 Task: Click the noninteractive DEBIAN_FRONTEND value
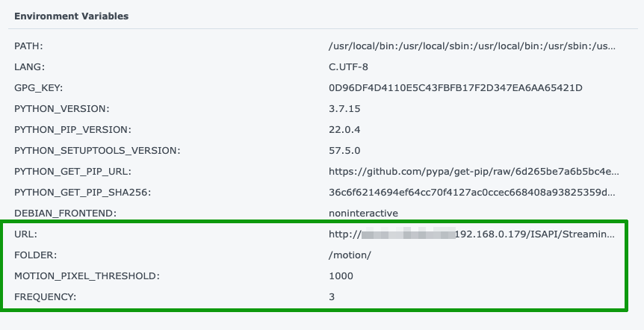(364, 214)
